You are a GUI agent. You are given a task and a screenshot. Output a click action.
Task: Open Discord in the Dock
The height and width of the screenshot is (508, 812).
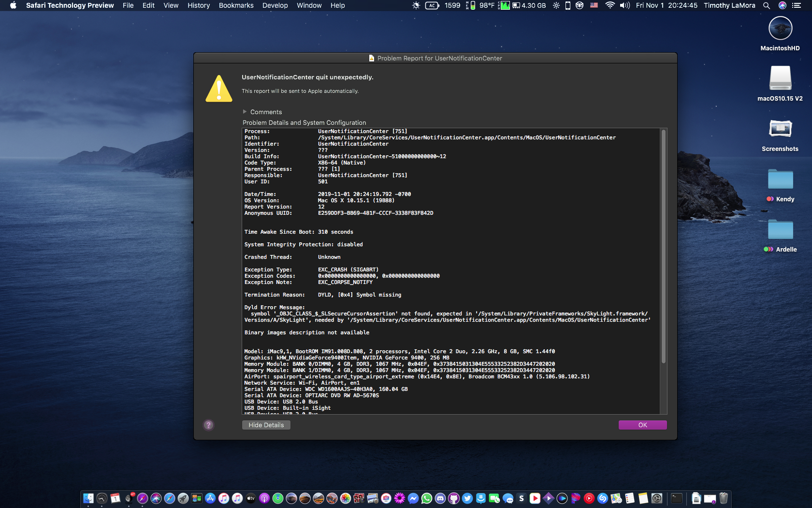(440, 498)
